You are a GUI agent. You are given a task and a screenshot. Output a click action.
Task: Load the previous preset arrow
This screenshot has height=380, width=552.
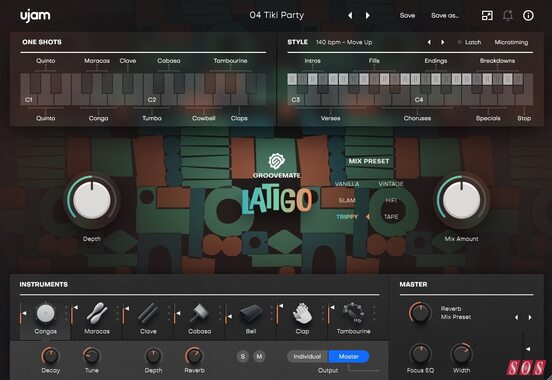(x=350, y=15)
